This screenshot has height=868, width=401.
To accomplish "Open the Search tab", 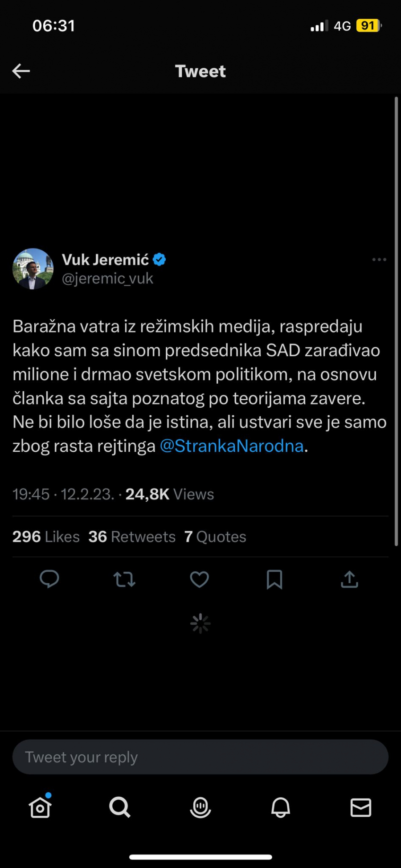I will tap(120, 807).
